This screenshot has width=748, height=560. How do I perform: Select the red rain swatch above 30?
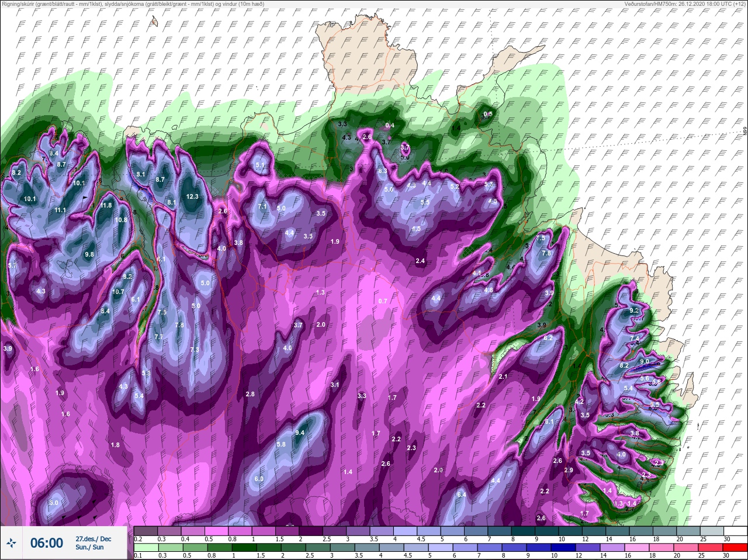point(735,547)
